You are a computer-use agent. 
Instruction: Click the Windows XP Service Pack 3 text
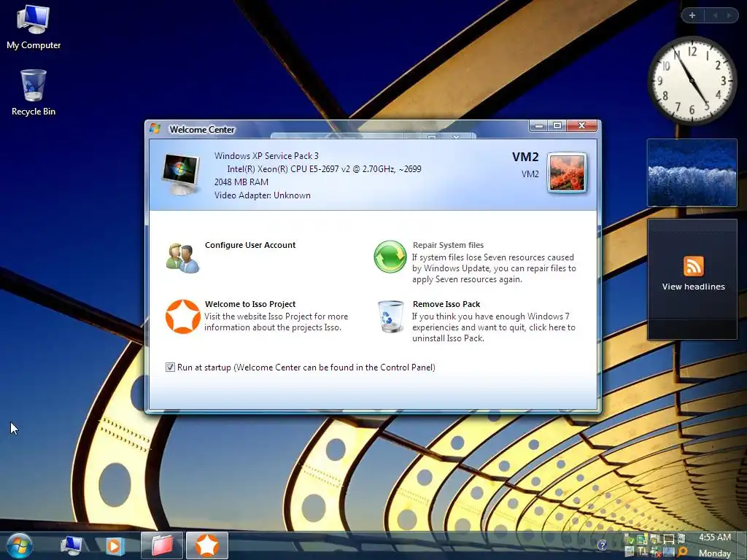point(266,156)
